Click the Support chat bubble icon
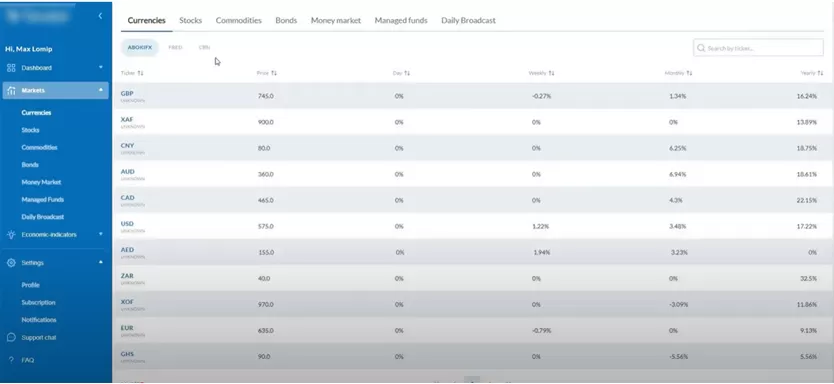The height and width of the screenshot is (384, 834). 11,337
